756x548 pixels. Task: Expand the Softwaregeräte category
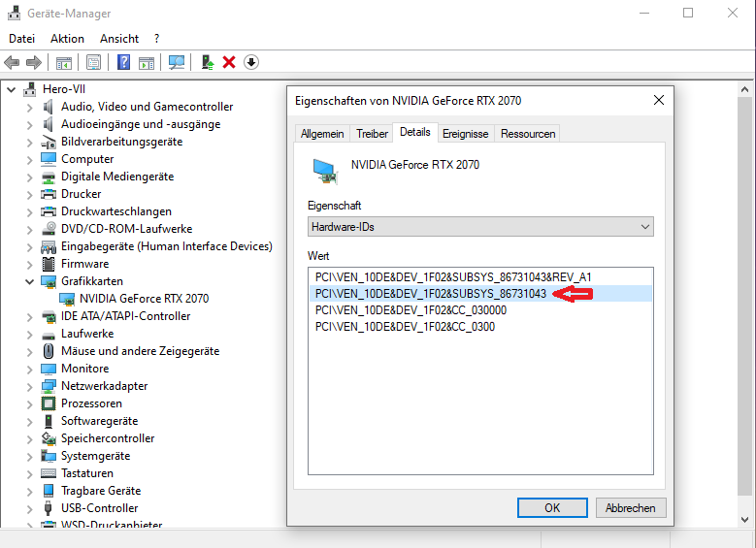29,421
